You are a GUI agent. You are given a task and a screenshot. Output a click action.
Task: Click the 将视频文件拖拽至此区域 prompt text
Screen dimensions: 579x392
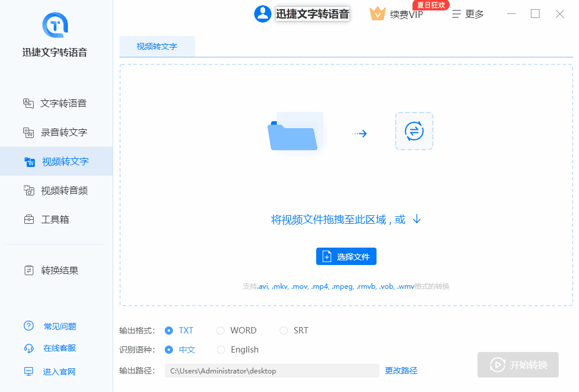(338, 220)
